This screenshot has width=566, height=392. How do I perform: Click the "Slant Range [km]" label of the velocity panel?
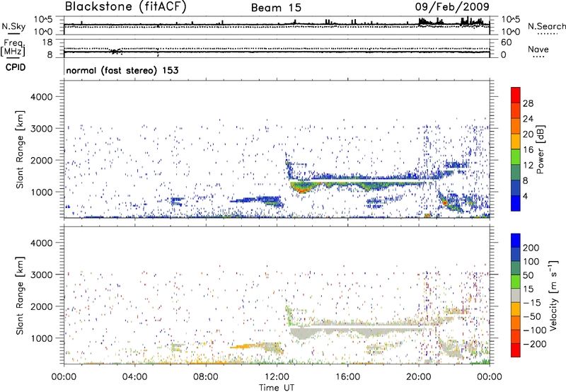point(20,296)
